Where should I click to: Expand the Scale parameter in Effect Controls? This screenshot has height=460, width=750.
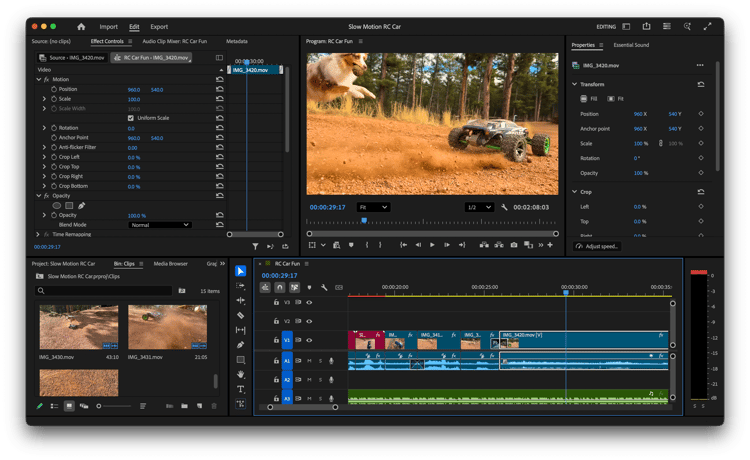pos(44,99)
